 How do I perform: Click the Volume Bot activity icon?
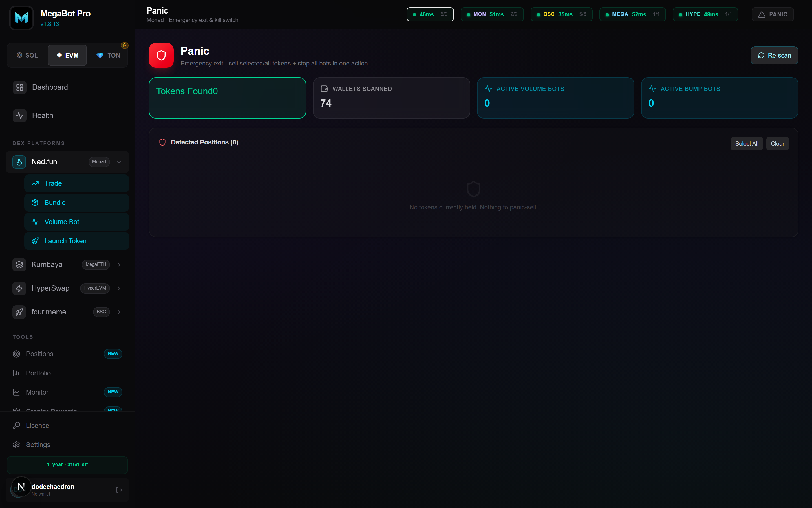35,222
